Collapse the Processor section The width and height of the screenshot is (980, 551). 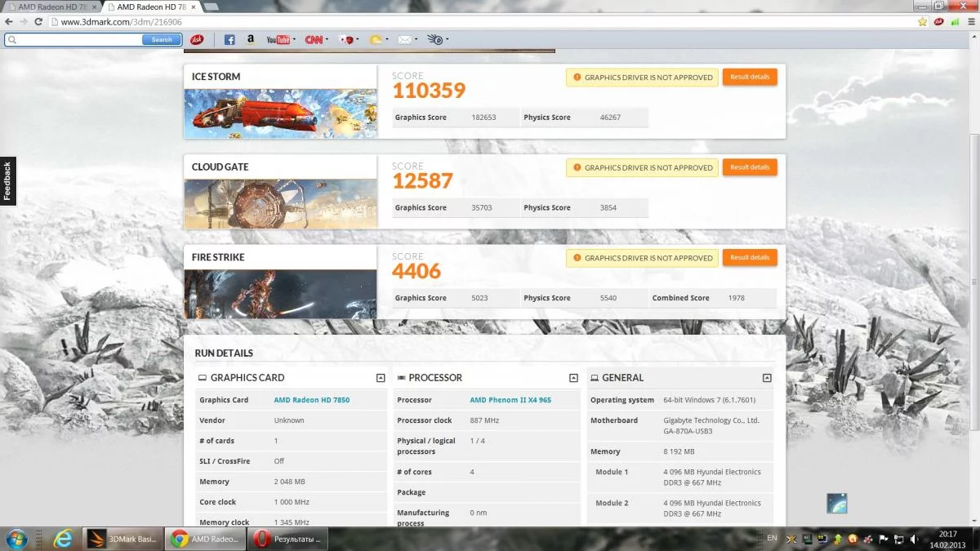573,378
